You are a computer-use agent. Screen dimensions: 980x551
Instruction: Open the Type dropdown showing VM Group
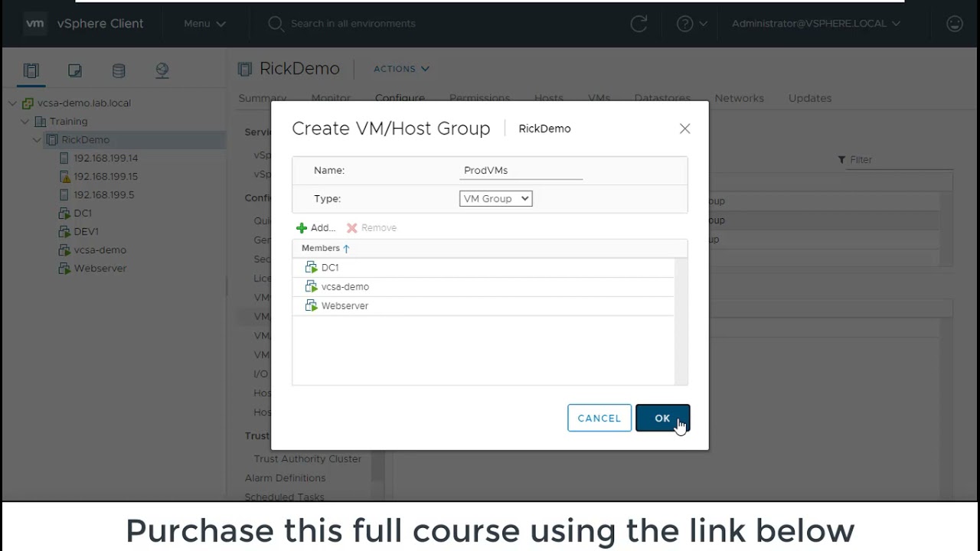(x=495, y=198)
